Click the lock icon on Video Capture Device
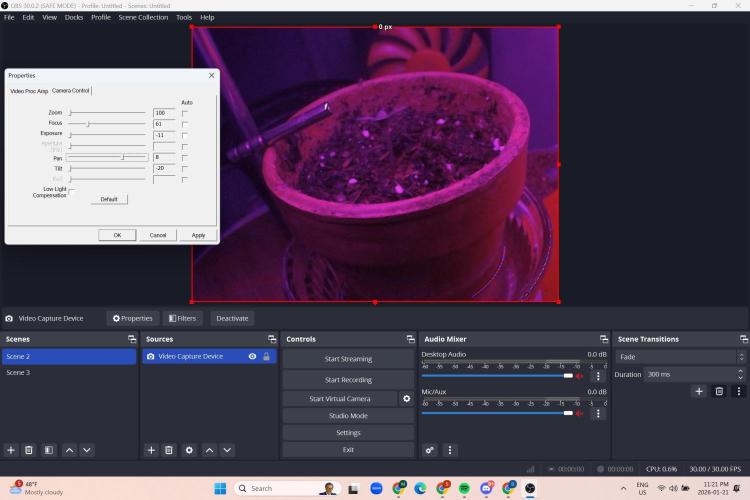 (266, 356)
